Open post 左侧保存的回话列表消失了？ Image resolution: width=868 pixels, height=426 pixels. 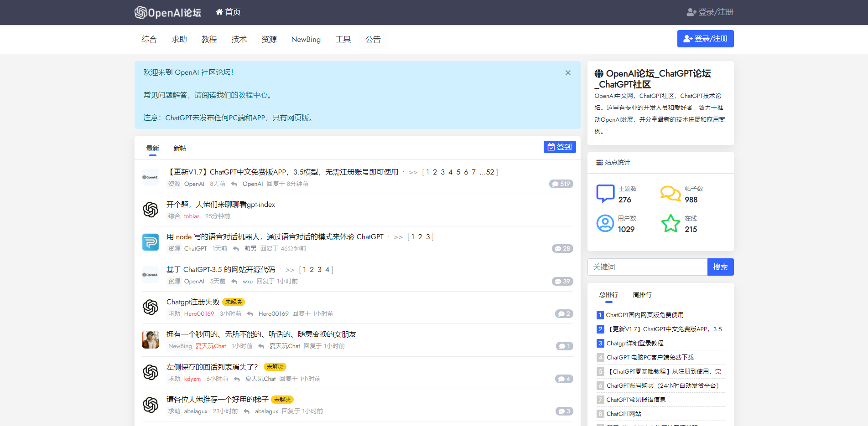click(x=212, y=367)
